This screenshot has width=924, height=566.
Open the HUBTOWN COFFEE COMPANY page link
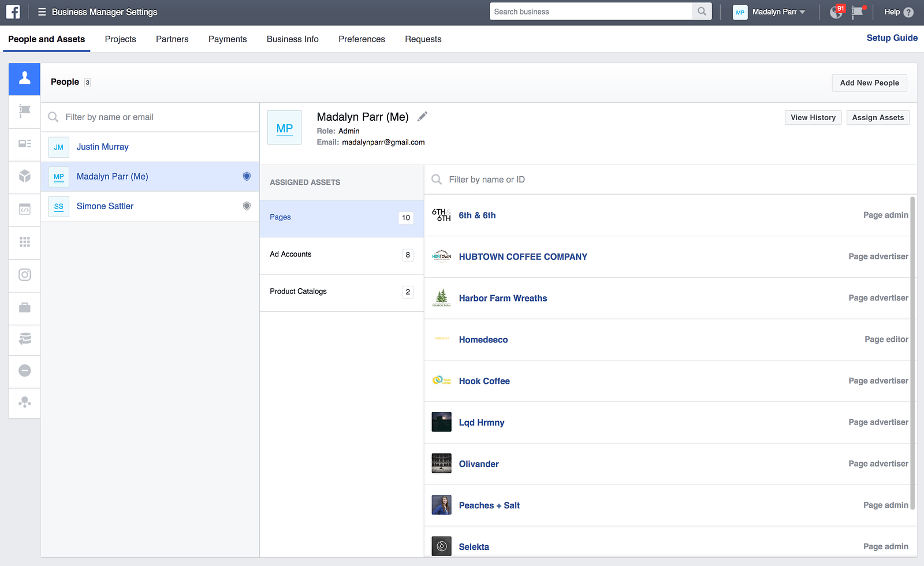coord(523,256)
